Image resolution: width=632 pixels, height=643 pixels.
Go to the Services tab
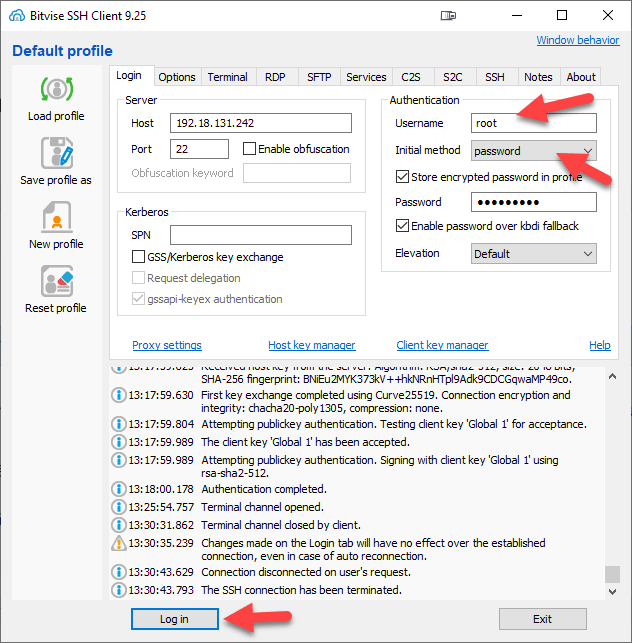(366, 77)
